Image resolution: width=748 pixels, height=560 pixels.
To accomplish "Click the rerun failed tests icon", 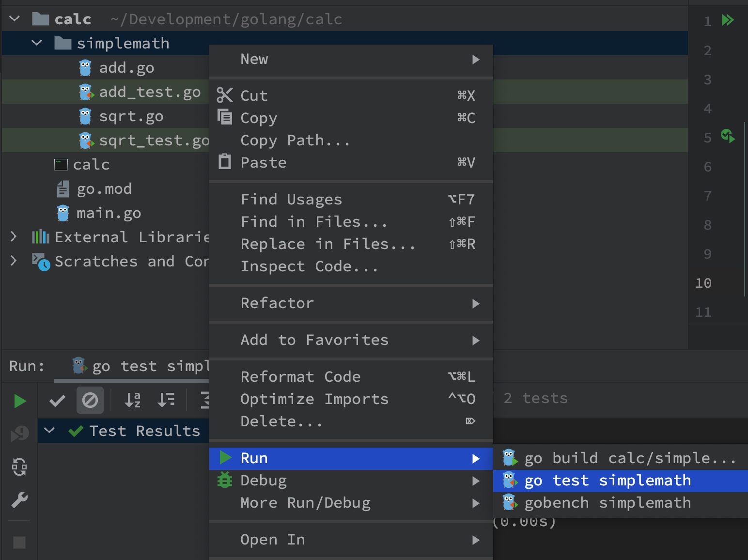I will 20,434.
